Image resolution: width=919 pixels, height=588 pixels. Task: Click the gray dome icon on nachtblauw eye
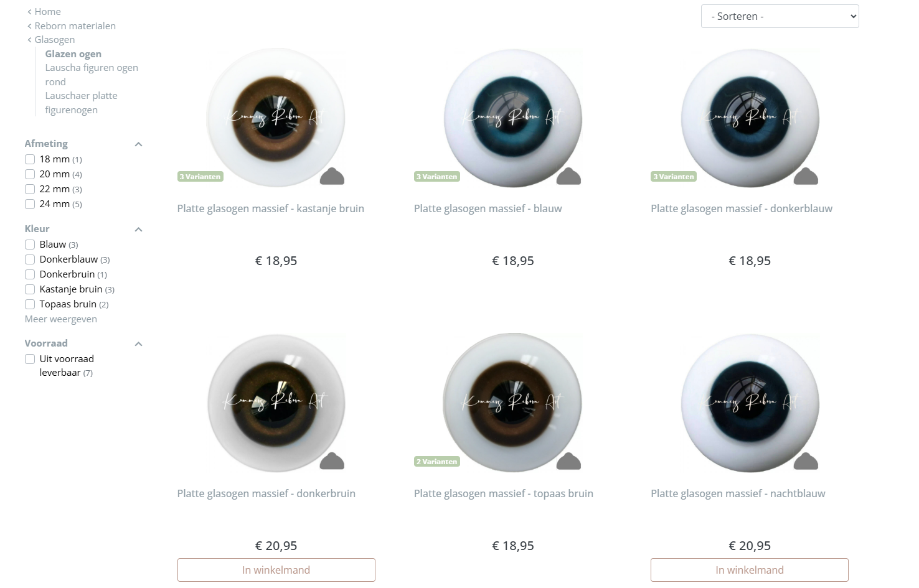[806, 461]
